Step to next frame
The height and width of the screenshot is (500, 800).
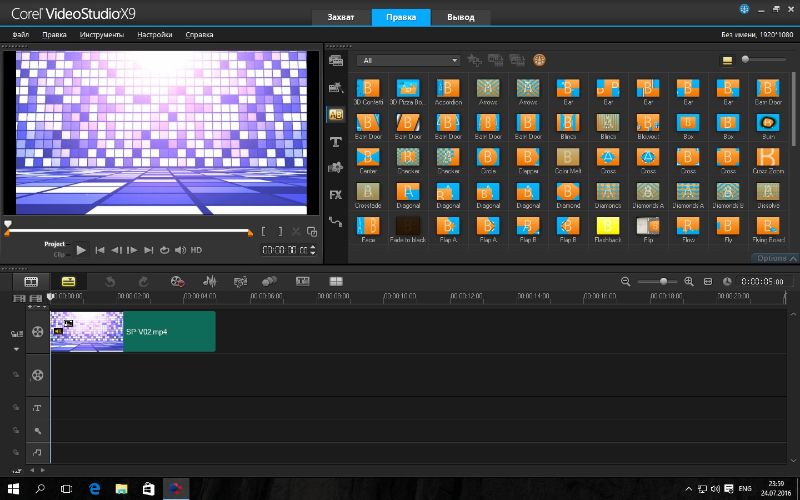click(x=132, y=250)
